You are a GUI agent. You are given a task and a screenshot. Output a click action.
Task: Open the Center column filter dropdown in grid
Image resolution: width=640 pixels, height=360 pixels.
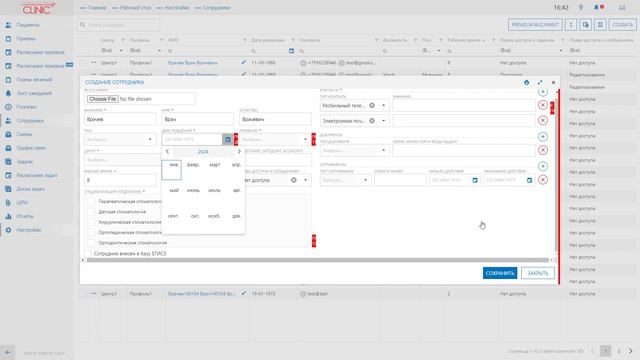[121, 51]
